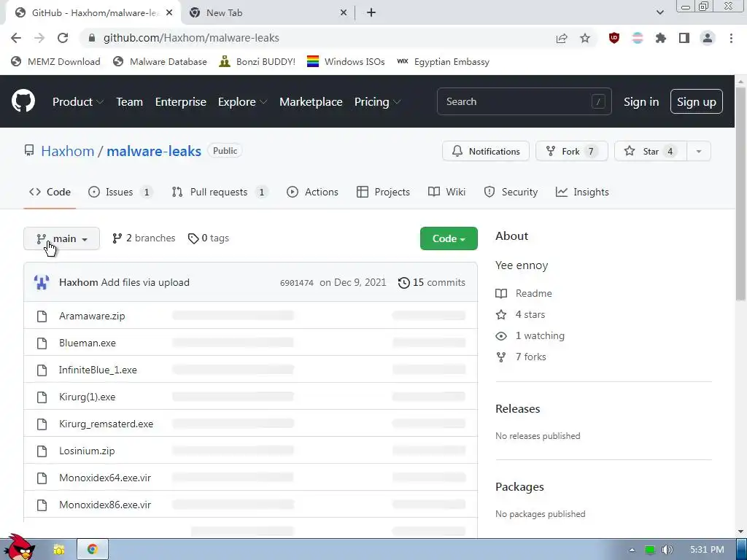This screenshot has height=560, width=747.
Task: Switch to the Pull requests tab
Action: pos(219,192)
